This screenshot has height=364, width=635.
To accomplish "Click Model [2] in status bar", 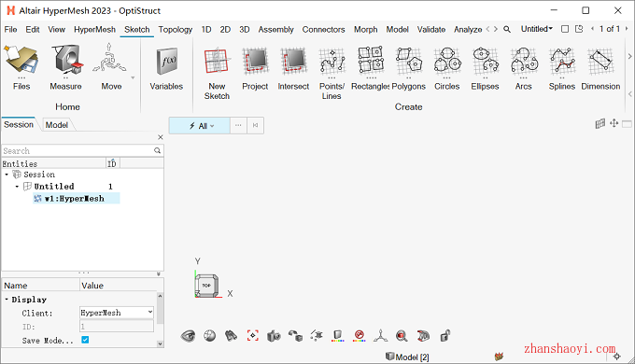I will [407, 357].
